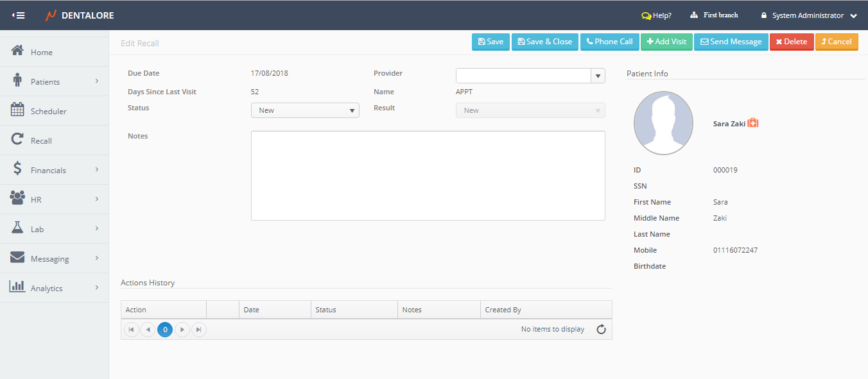Open the Status dropdown showing New
Image resolution: width=868 pixels, height=379 pixels.
pos(305,110)
